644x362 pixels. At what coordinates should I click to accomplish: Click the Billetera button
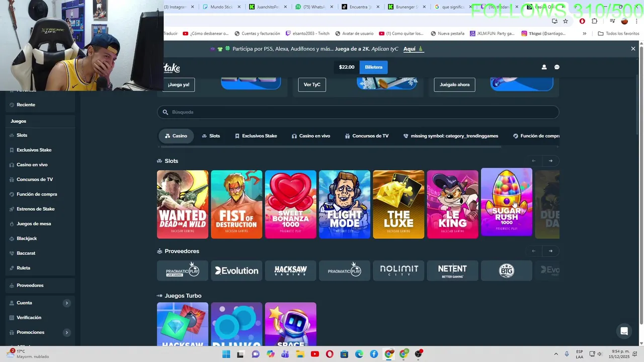373,67
